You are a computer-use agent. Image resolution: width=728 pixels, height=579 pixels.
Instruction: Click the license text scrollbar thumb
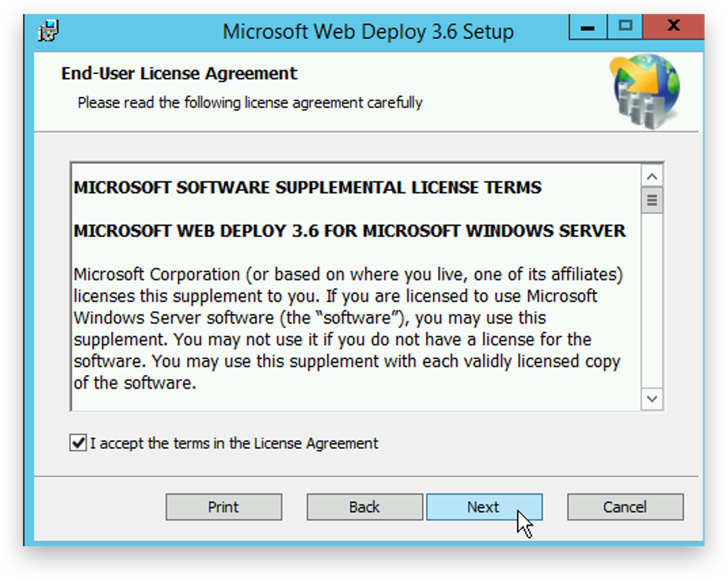[x=652, y=200]
